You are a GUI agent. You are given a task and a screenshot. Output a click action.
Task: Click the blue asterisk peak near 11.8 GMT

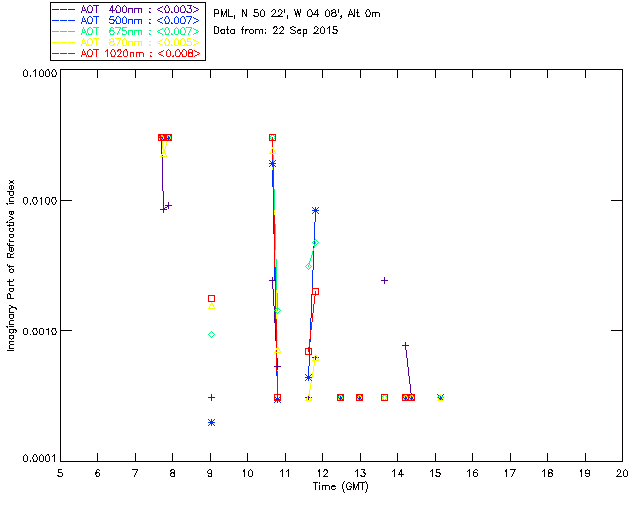315,211
